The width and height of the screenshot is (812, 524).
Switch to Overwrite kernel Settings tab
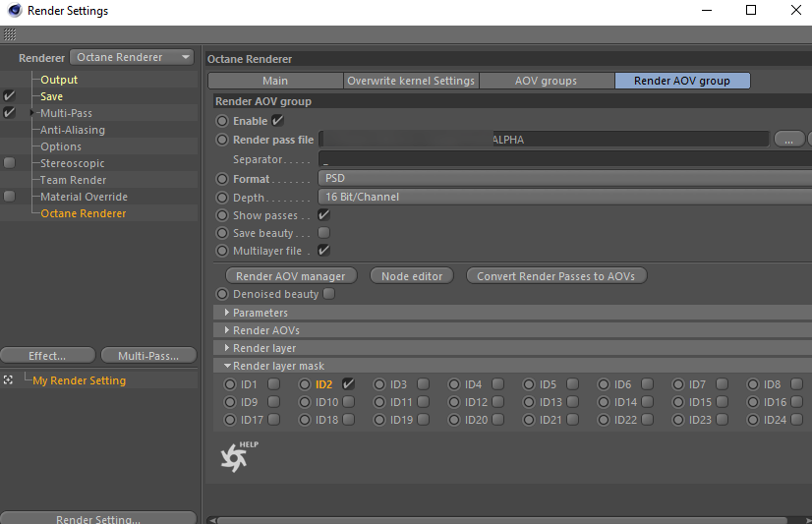pos(411,81)
